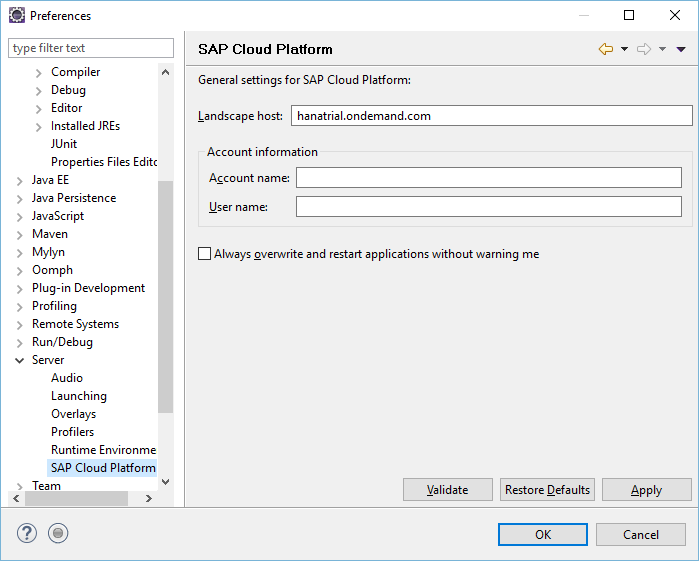Viewport: 699px width, 561px height.
Task: Expand the JavaScript tree node
Action: (x=20, y=217)
